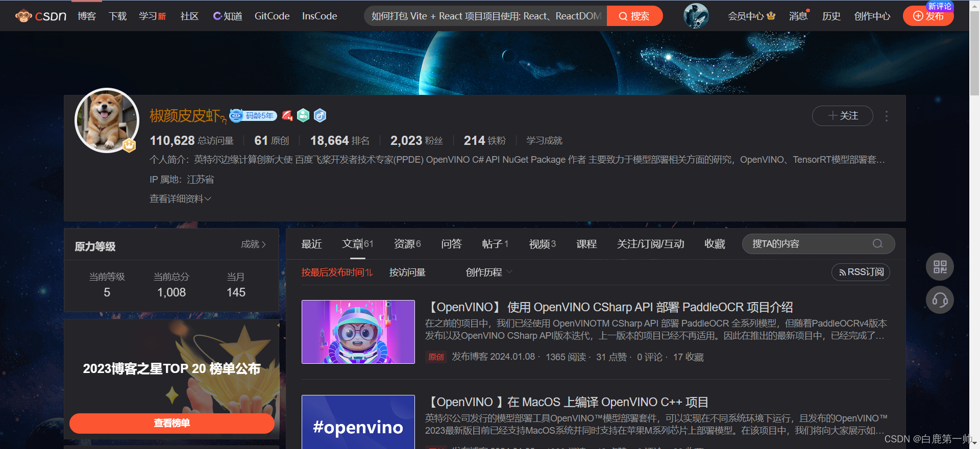
Task: Click the #openvino article thumbnail
Action: point(358,422)
